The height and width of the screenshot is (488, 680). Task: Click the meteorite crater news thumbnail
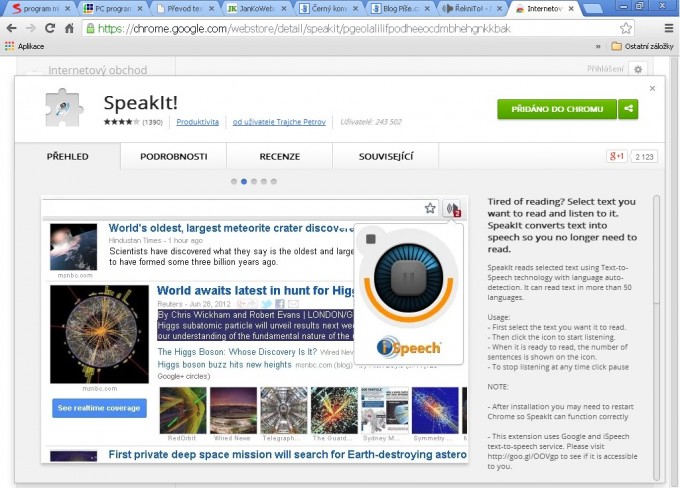coord(73,247)
